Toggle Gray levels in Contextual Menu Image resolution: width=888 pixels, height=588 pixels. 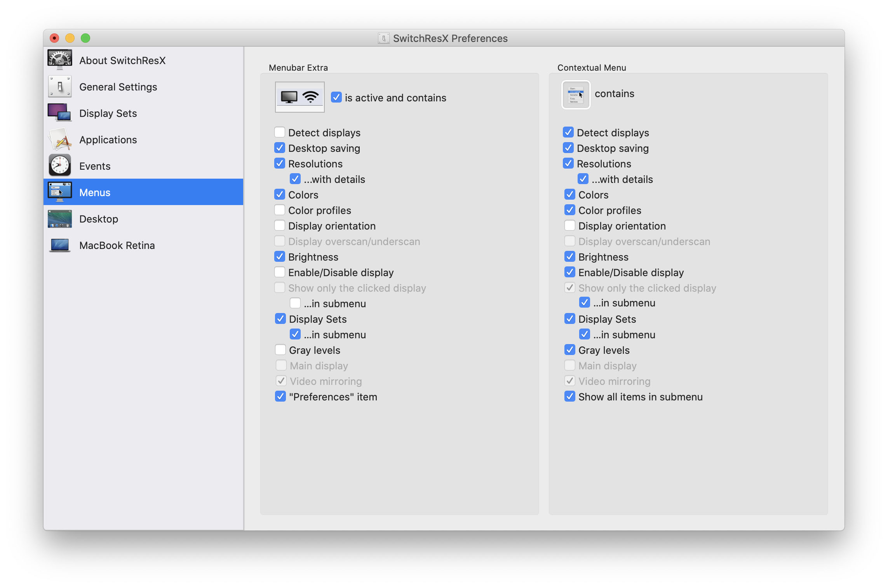pos(569,350)
